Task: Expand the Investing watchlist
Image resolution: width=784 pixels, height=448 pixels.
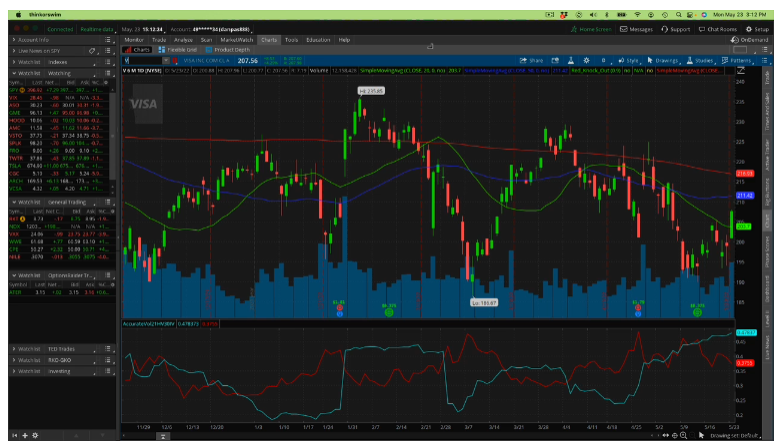Action: click(x=14, y=372)
